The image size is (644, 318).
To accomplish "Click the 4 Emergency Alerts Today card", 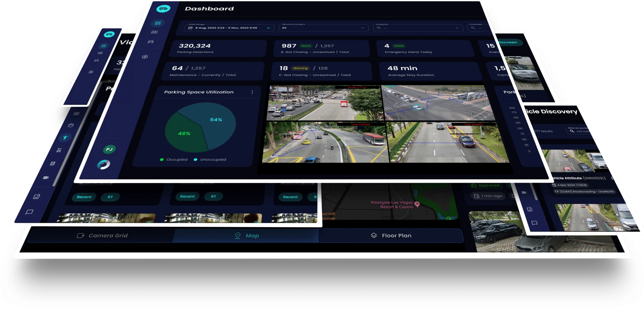I will point(426,49).
